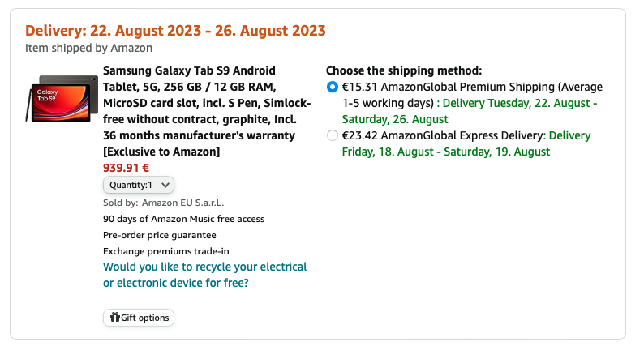This screenshot has width=644, height=346.
Task: Open the Gift options button label
Action: [144, 318]
